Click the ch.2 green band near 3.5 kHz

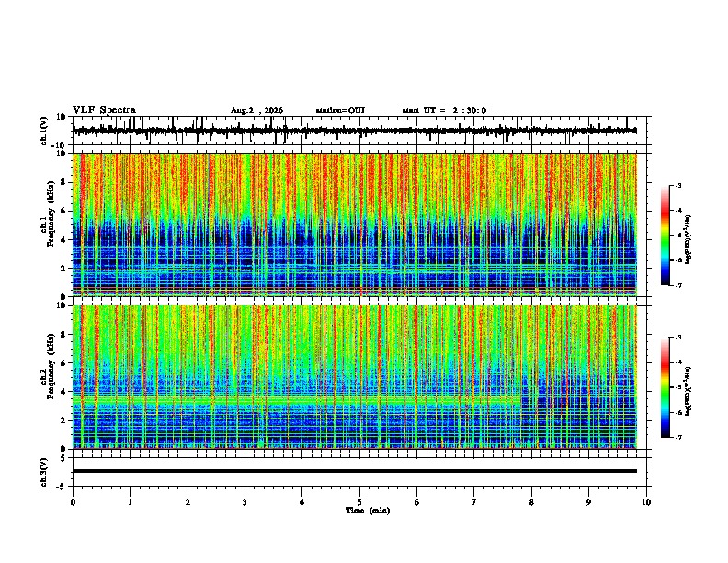[x=297, y=400]
